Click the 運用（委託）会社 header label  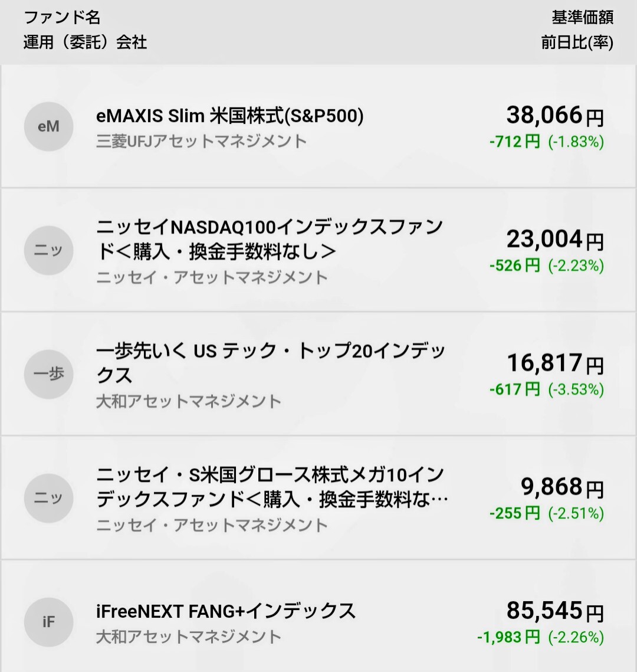[85, 43]
